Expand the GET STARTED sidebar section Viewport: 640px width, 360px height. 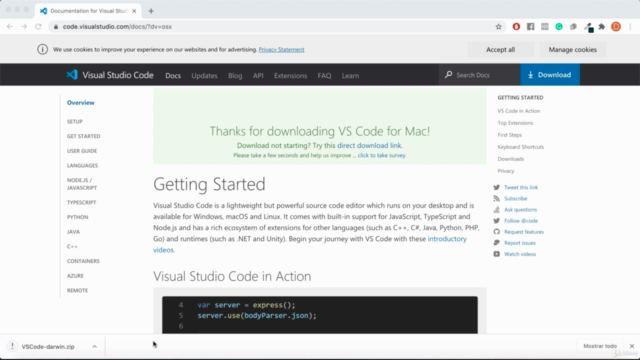pos(84,136)
